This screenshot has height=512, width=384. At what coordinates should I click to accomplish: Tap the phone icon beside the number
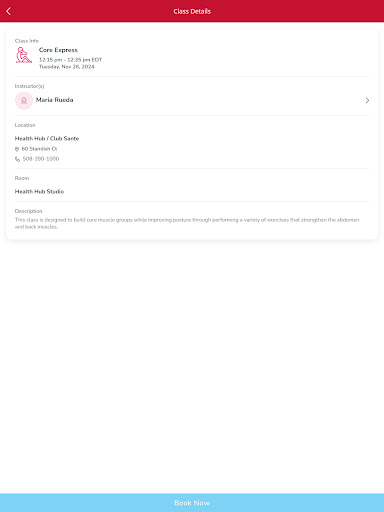click(x=17, y=159)
